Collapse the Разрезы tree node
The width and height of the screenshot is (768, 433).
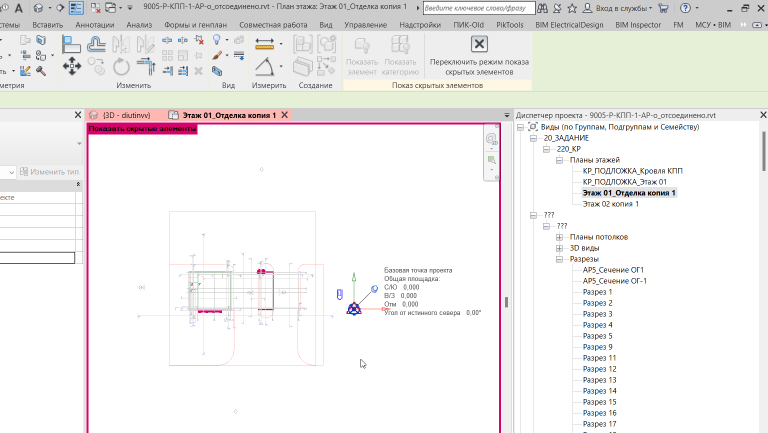point(560,259)
